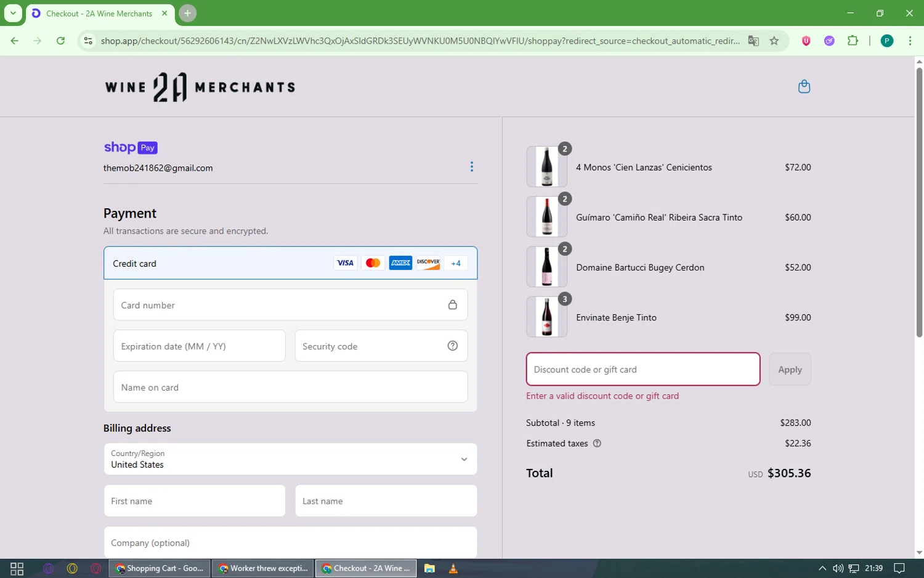Click the Shop Pay logo
Screen dimensions: 924x578
coord(131,147)
